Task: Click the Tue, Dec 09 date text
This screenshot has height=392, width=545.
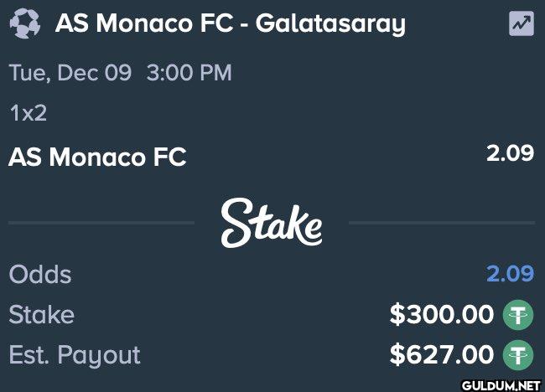Action: pyautogui.click(x=70, y=73)
